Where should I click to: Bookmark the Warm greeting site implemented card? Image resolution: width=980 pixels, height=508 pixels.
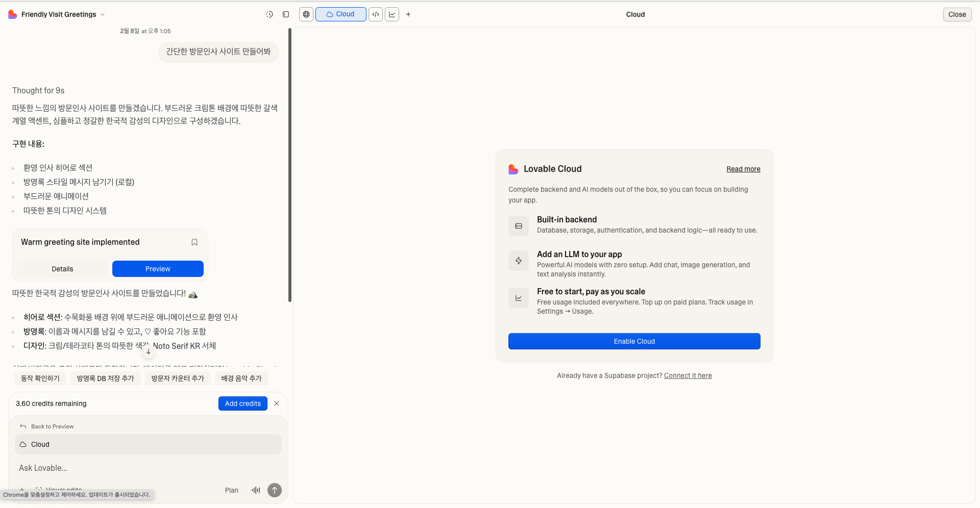(x=194, y=242)
